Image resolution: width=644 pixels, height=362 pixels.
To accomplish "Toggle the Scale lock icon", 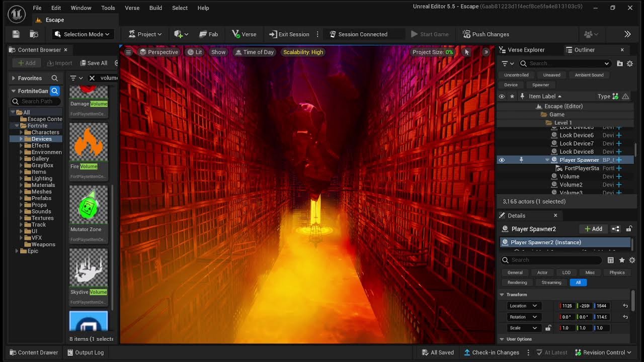I will tap(548, 328).
